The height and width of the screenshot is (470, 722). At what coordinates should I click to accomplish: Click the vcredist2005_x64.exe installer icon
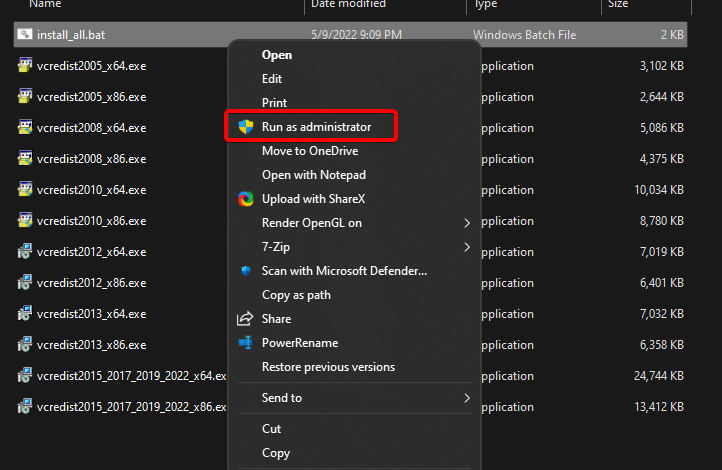coord(24,66)
